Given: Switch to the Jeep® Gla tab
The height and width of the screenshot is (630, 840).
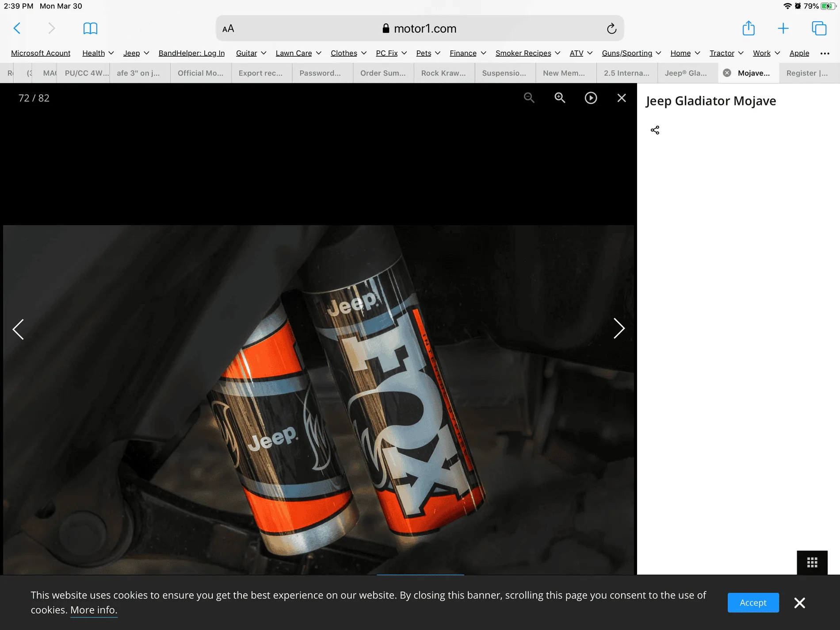Looking at the screenshot, I should click(x=688, y=73).
